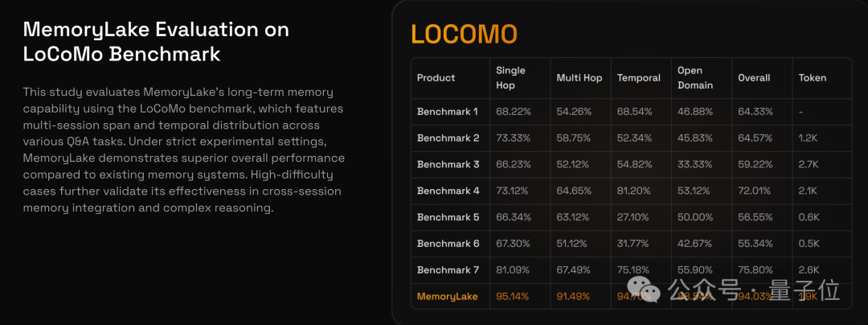Image resolution: width=868 pixels, height=325 pixels.
Task: Click MemoryLake's 95.14% Single Hop score
Action: point(513,297)
